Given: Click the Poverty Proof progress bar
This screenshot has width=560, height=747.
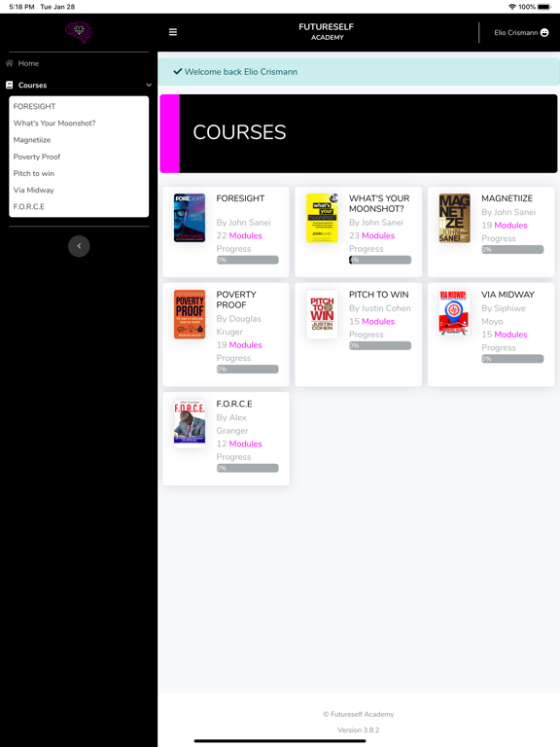Looking at the screenshot, I should pos(247,369).
